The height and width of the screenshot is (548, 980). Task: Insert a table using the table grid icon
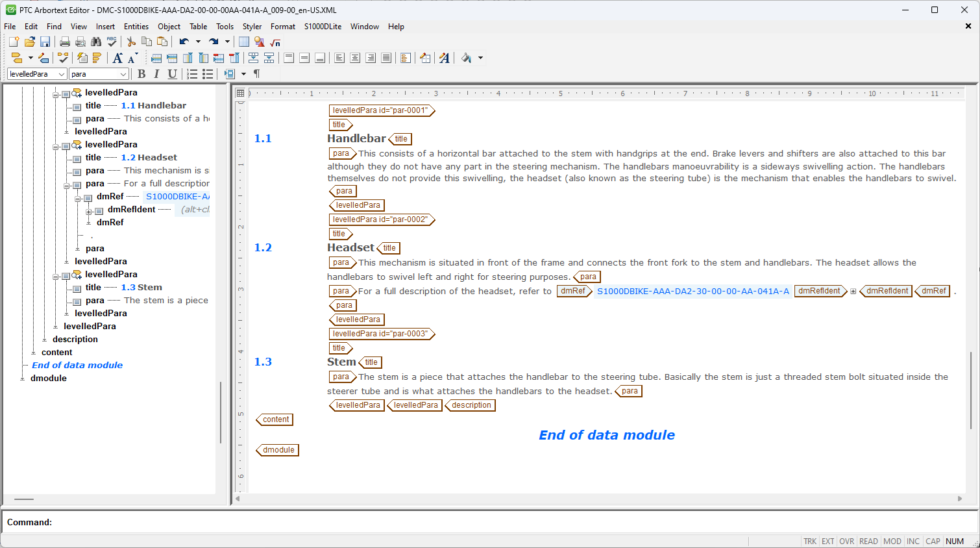pos(244,42)
